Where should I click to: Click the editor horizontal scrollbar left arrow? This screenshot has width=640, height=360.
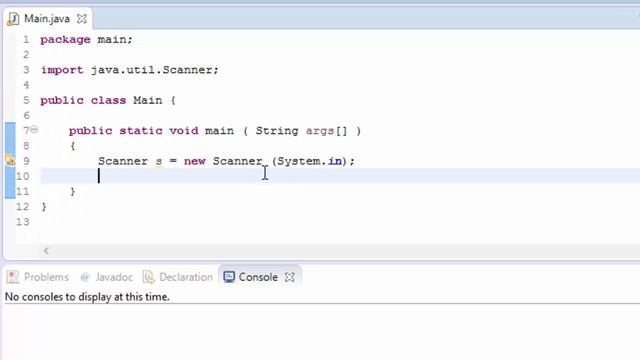(x=46, y=251)
